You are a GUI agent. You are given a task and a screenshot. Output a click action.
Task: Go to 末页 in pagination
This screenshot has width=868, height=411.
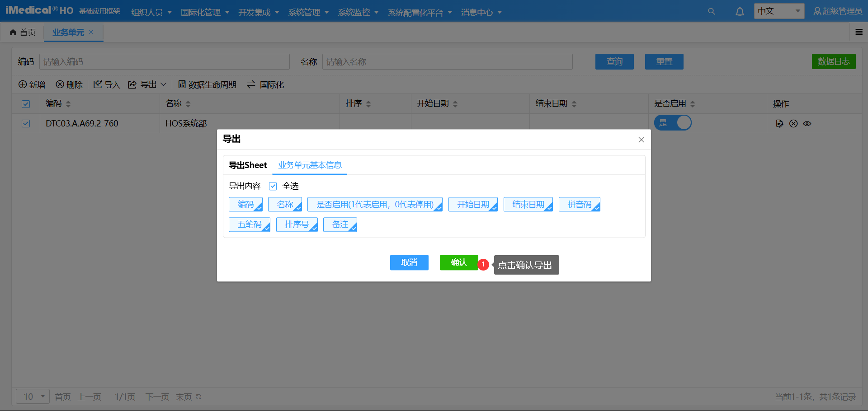pyautogui.click(x=184, y=397)
